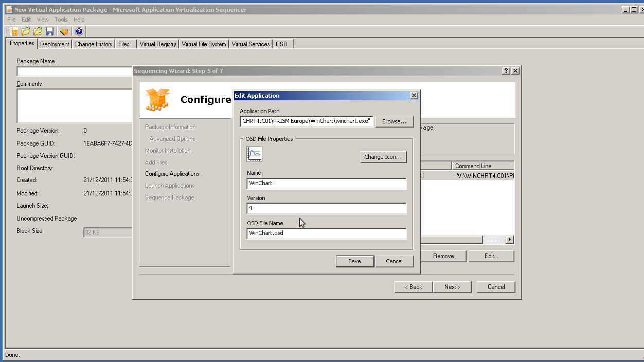Viewport: 644px width, 362px height.
Task: Click the wizard's question mark help button
Action: 506,71
